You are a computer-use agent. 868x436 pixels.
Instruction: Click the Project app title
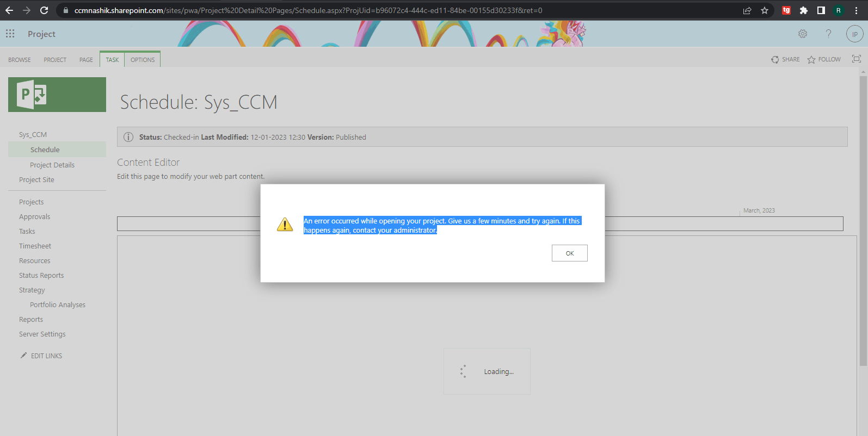tap(41, 34)
